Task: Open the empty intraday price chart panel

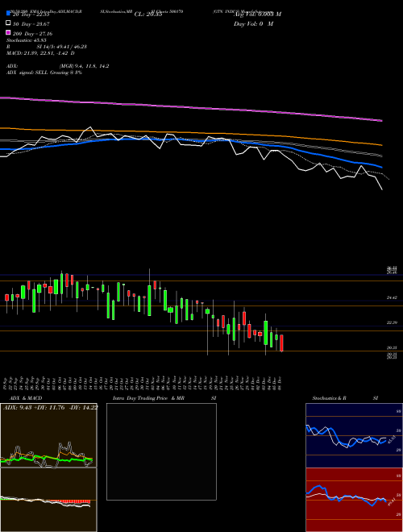Action: tap(161, 451)
